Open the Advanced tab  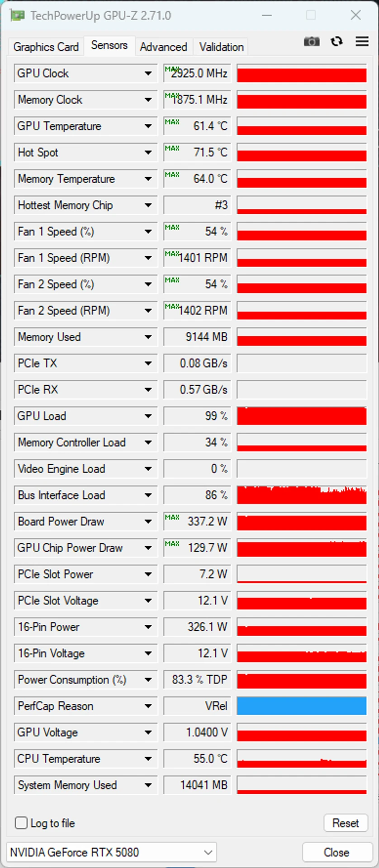pyautogui.click(x=163, y=47)
